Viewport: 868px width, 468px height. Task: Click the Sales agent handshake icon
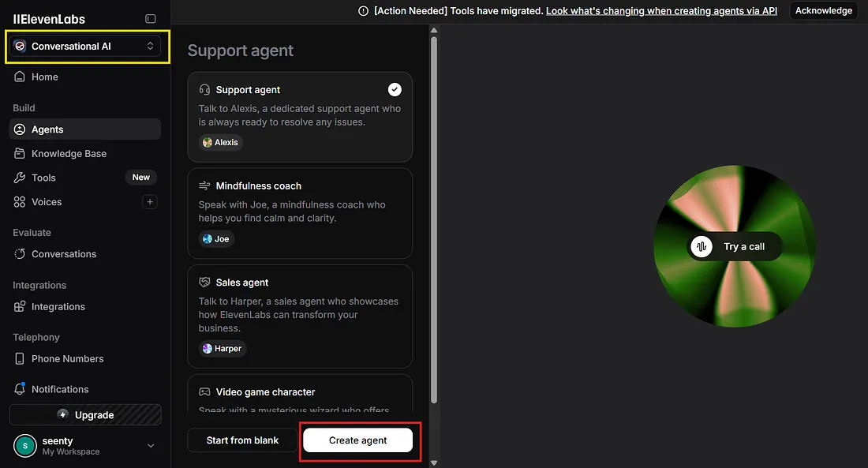205,283
